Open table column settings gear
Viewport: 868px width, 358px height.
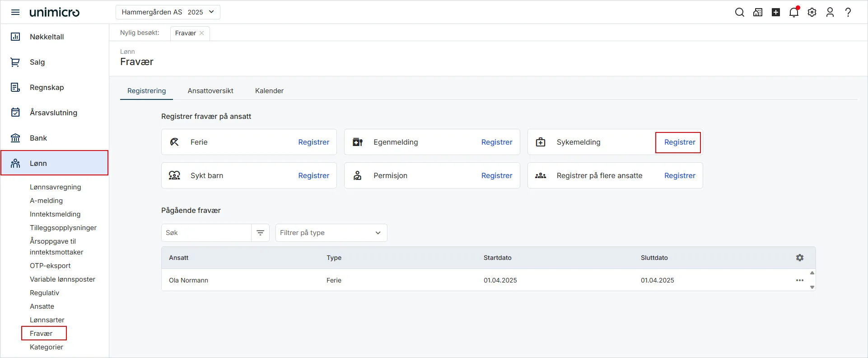pos(800,258)
